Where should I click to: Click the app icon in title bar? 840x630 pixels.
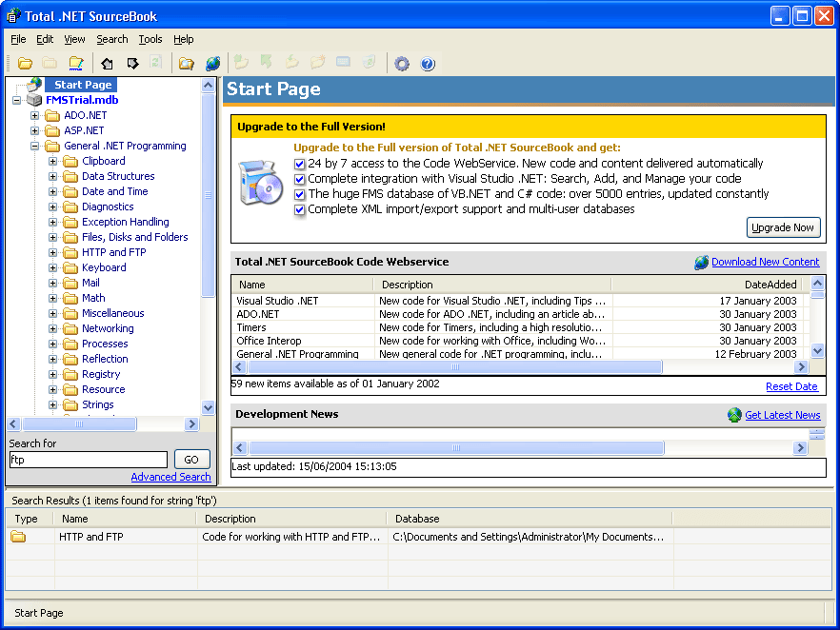(13, 16)
